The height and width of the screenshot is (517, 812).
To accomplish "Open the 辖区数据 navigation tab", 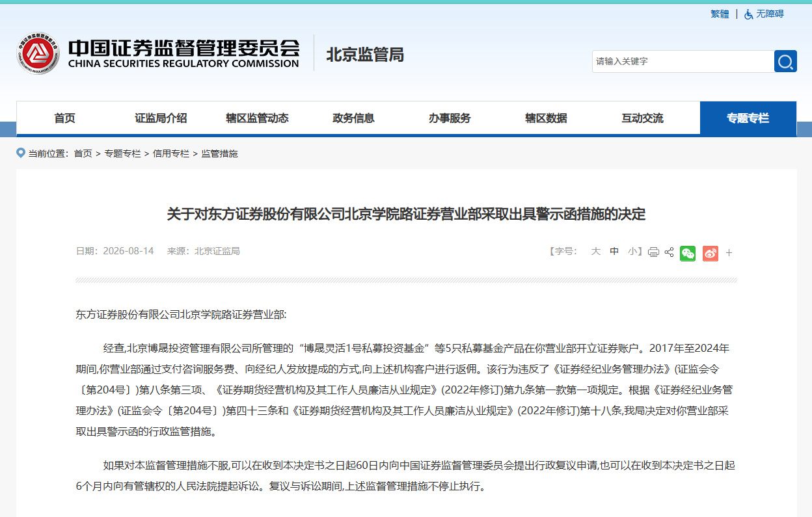I will pos(546,118).
